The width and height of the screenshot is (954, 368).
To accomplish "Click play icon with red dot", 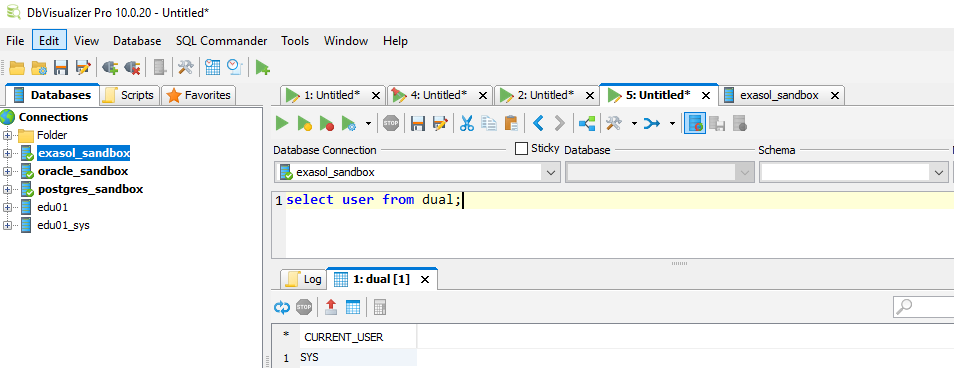I will [x=327, y=123].
